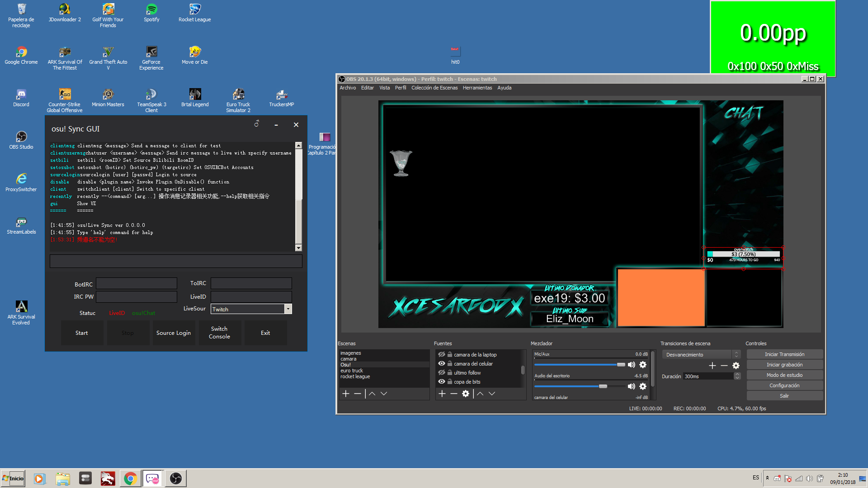Toggle lock on camara del celular
This screenshot has width=868, height=488.
tap(450, 363)
